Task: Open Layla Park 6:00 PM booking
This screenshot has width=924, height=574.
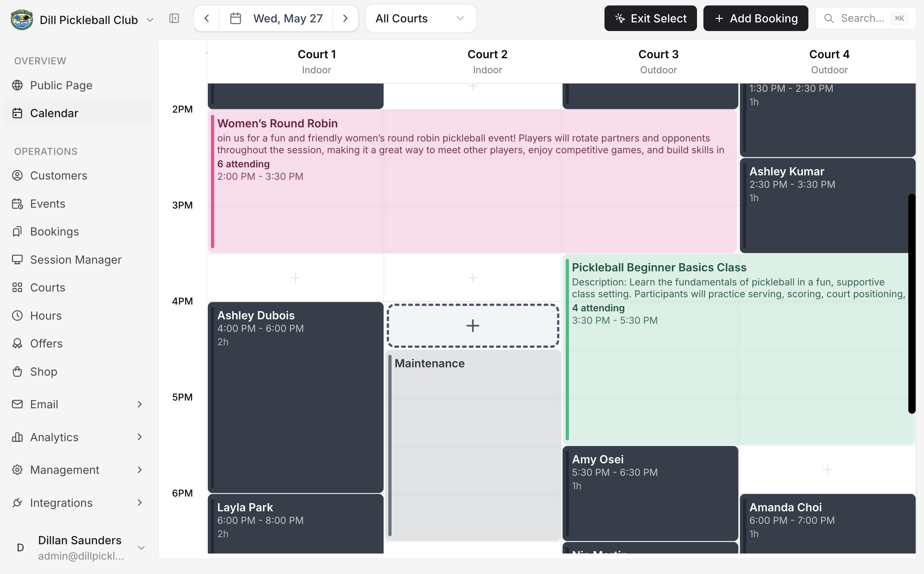Action: pos(296,524)
